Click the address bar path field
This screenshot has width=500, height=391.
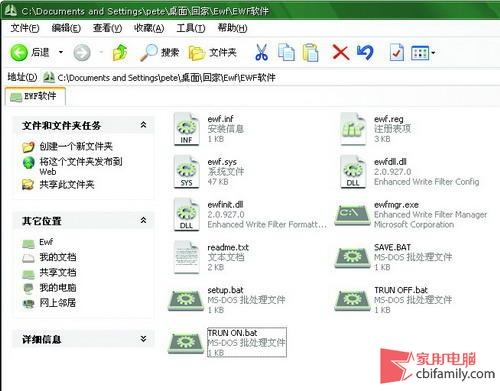tap(270, 78)
